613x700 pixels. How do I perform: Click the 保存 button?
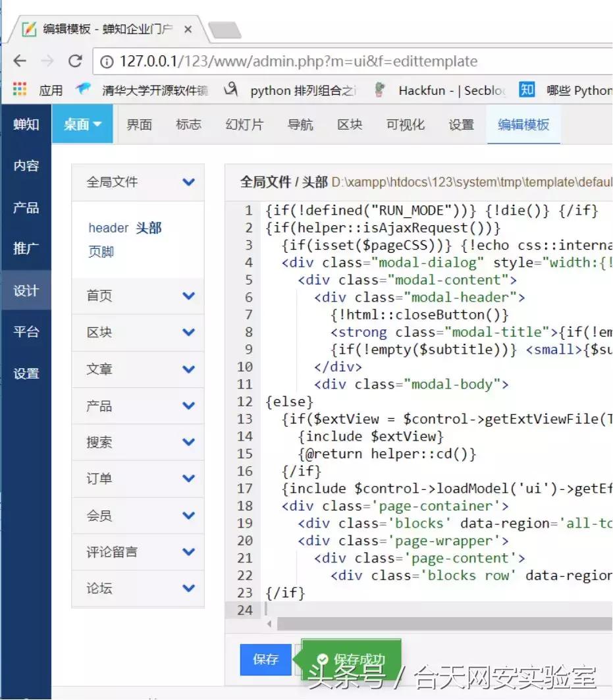(x=265, y=659)
